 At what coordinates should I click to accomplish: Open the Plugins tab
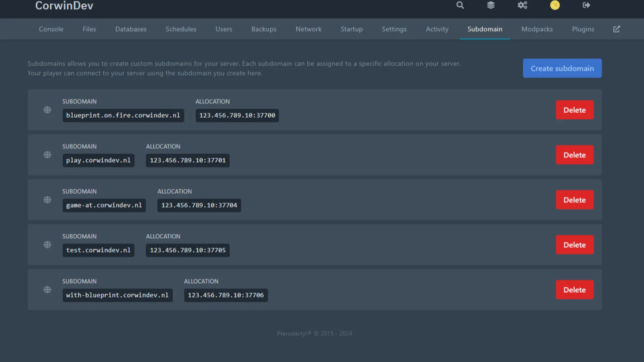click(x=583, y=29)
